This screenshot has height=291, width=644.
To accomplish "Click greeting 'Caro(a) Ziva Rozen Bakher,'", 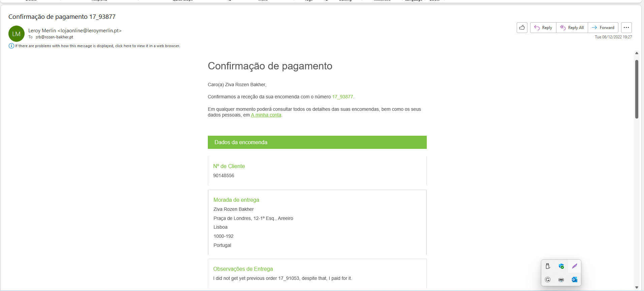I will click(x=237, y=85).
